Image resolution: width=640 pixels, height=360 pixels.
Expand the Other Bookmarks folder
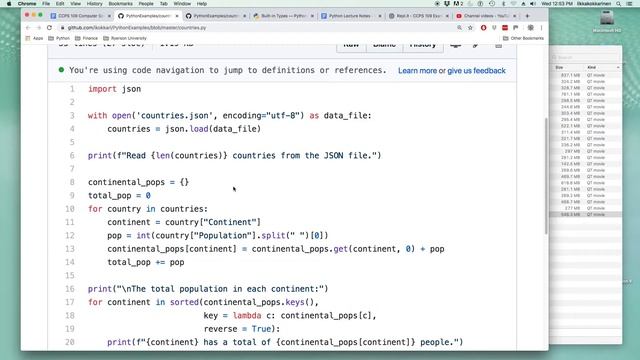pyautogui.click(x=523, y=38)
